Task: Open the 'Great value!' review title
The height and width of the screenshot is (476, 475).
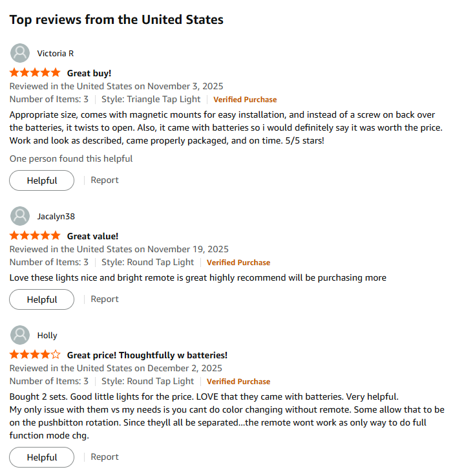Action: click(x=92, y=236)
